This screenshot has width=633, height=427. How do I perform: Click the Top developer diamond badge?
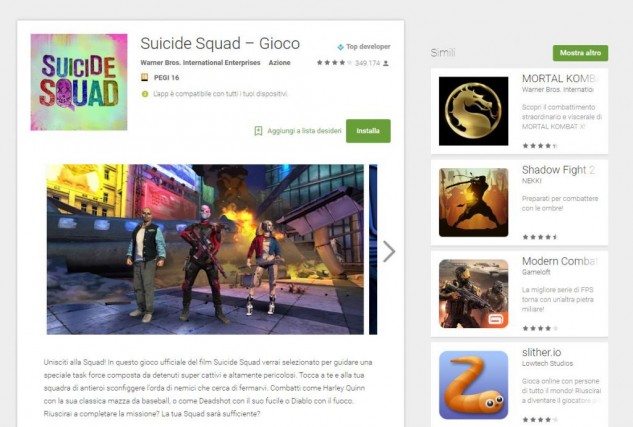340,47
